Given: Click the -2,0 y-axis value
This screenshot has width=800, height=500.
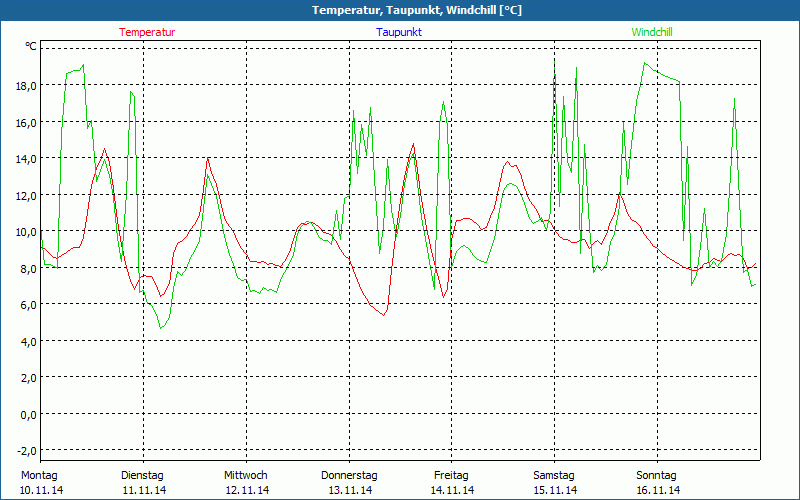Looking at the screenshot, I should coord(25,450).
